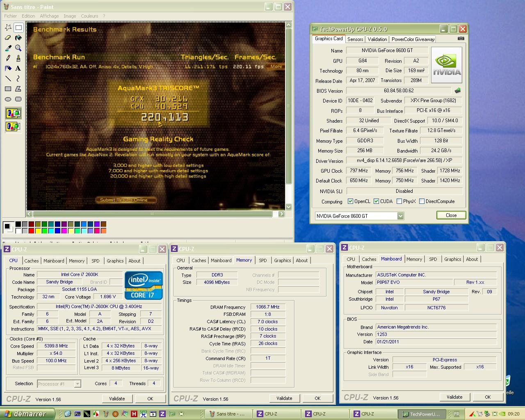Image resolution: width=525 pixels, height=420 pixels.
Task: Click Paint's vertical scrollbar down arrow
Action: coord(288,207)
